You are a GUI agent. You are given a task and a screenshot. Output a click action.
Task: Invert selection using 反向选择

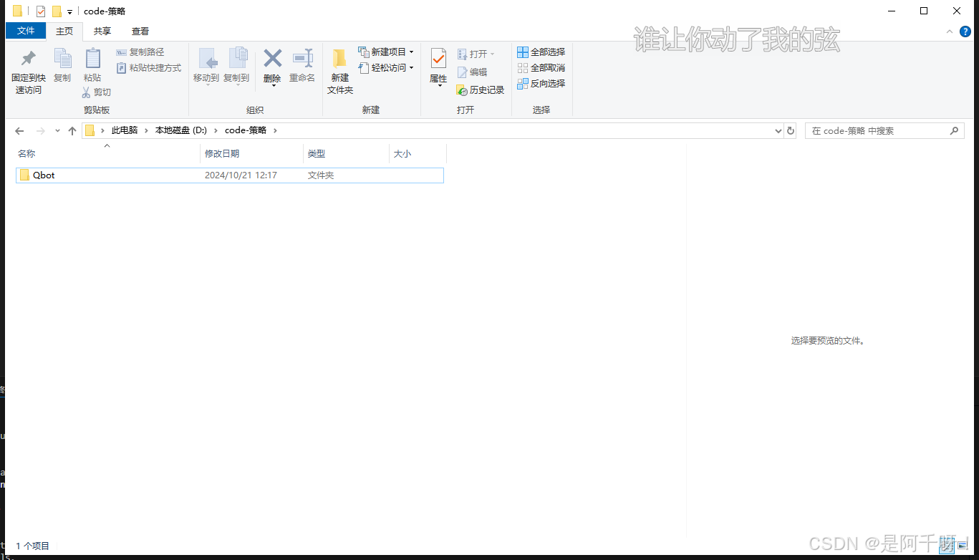(x=541, y=83)
